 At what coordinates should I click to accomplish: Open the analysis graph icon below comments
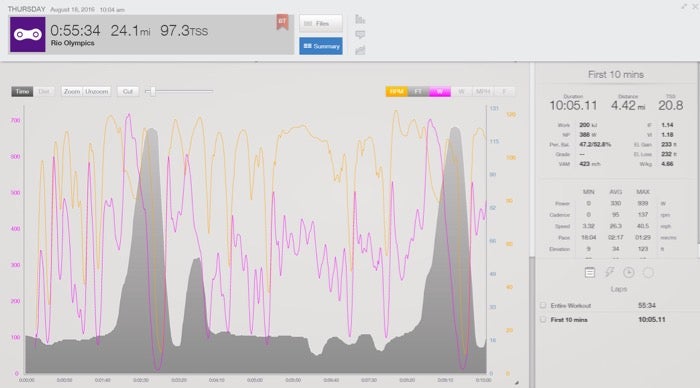pyautogui.click(x=360, y=50)
